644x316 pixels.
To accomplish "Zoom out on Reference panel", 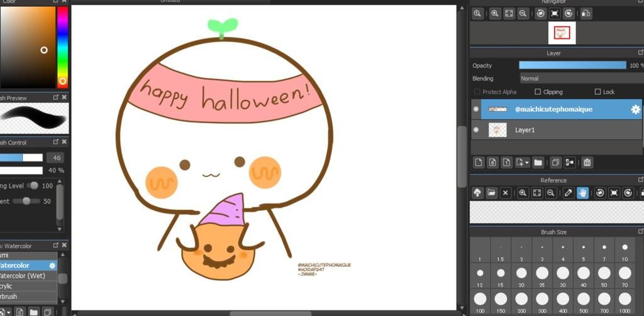I will [551, 193].
